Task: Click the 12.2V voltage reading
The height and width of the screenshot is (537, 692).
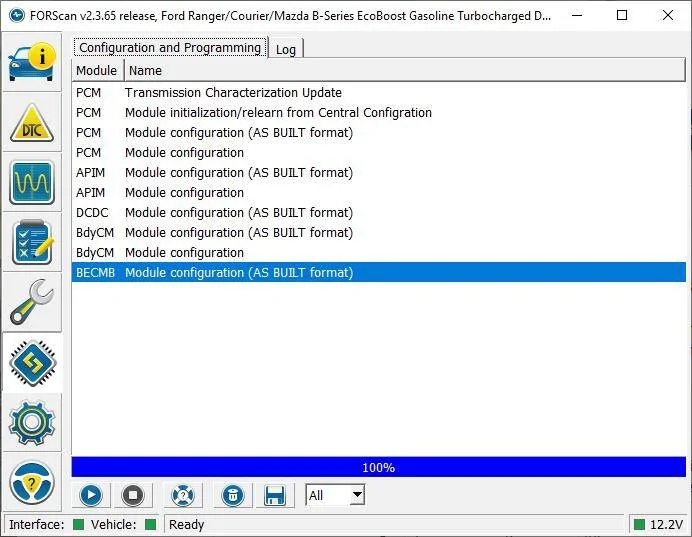Action: click(666, 524)
